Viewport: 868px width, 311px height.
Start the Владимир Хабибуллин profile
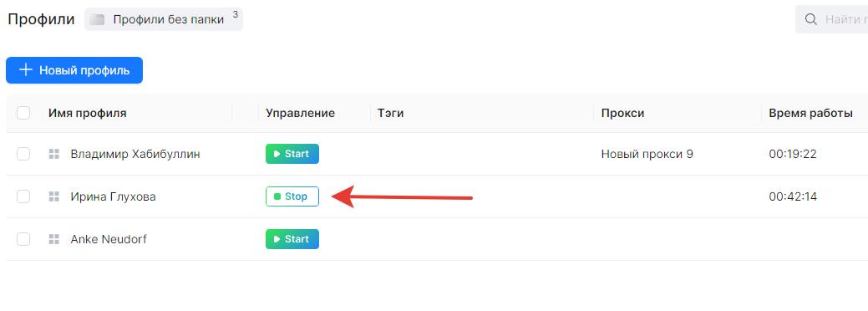pos(292,154)
